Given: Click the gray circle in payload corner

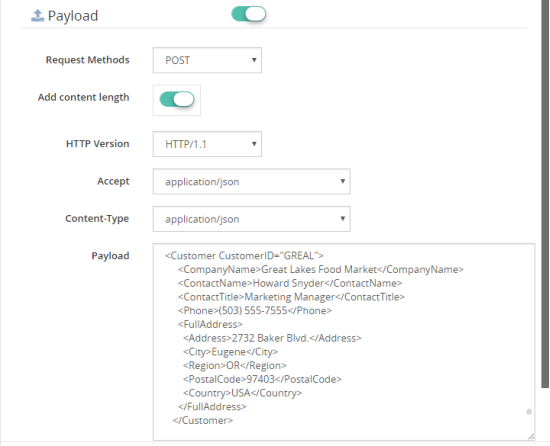Looking at the screenshot, I should tap(529, 412).
